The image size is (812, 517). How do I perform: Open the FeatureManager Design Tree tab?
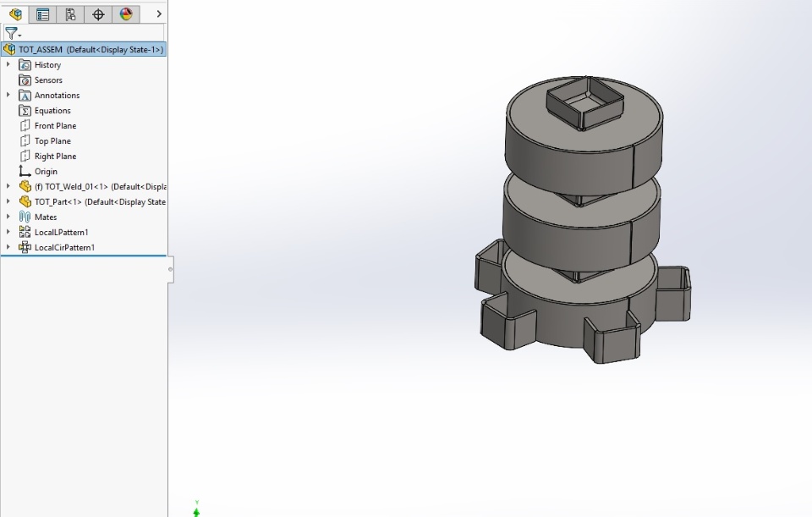15,14
